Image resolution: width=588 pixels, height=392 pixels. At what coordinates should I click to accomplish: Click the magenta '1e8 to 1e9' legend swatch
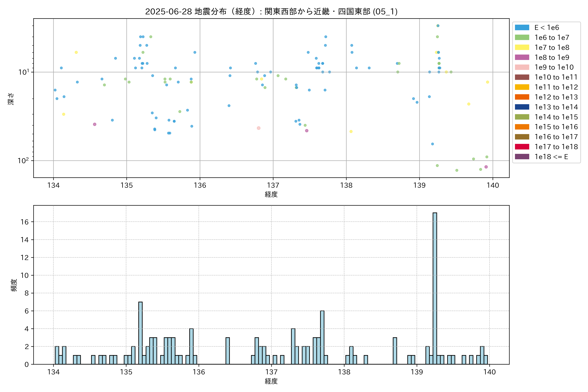(x=522, y=57)
